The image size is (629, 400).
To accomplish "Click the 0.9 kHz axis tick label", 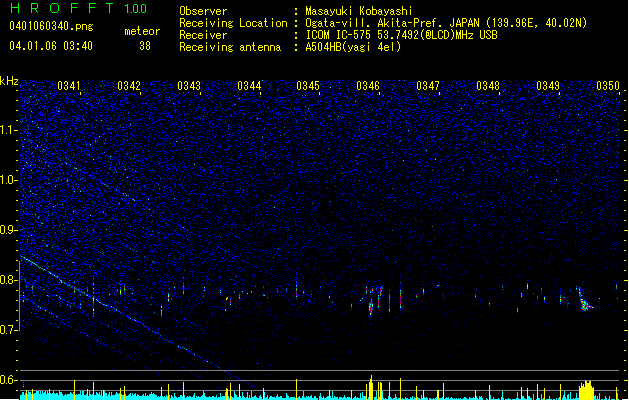I will (x=9, y=230).
